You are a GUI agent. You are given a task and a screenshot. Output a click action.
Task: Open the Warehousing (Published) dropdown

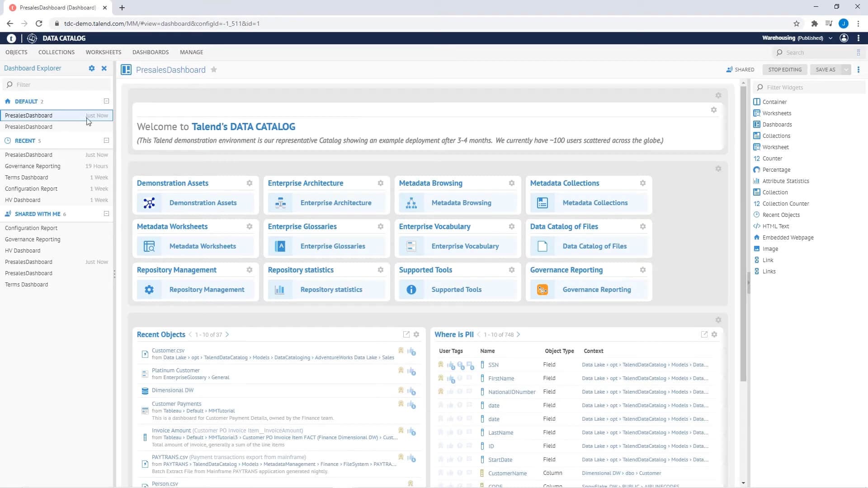tap(831, 38)
